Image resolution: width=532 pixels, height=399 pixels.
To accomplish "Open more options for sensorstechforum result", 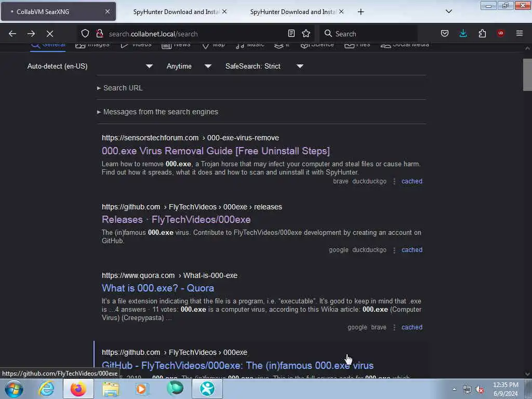I will point(394,181).
